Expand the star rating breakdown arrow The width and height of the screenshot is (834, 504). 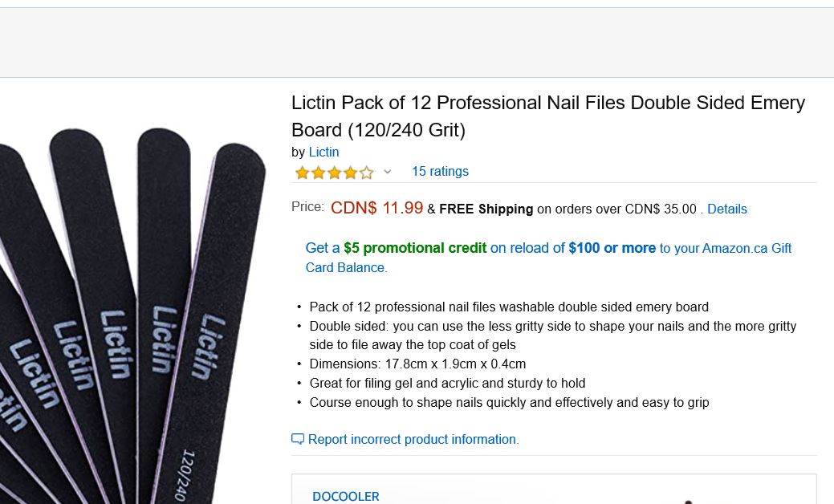pos(387,172)
